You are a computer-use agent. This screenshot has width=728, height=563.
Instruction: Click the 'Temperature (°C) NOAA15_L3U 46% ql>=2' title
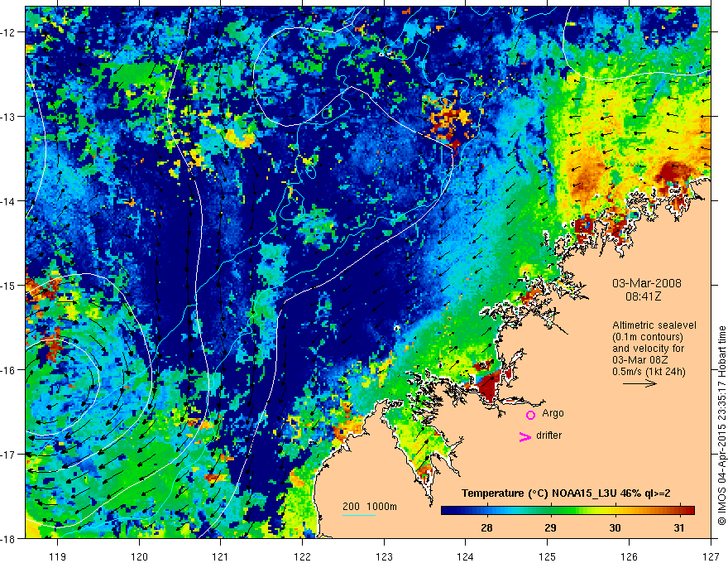coord(566,493)
